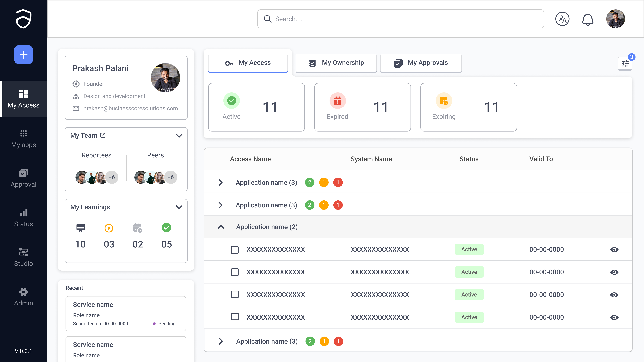Image resolution: width=644 pixels, height=362 pixels.
Task: Click the blue plus add button
Action: (x=23, y=54)
